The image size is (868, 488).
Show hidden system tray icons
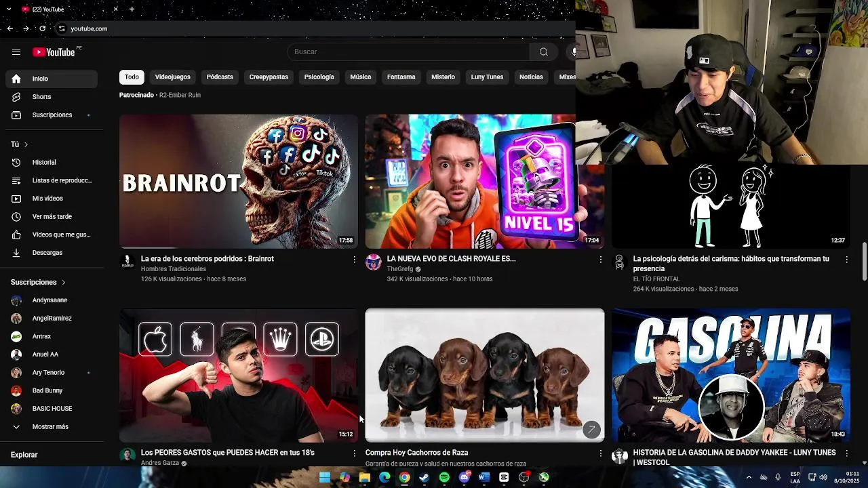click(x=749, y=477)
